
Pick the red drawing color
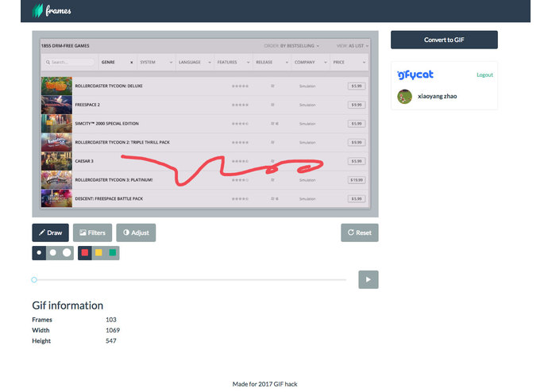(84, 253)
